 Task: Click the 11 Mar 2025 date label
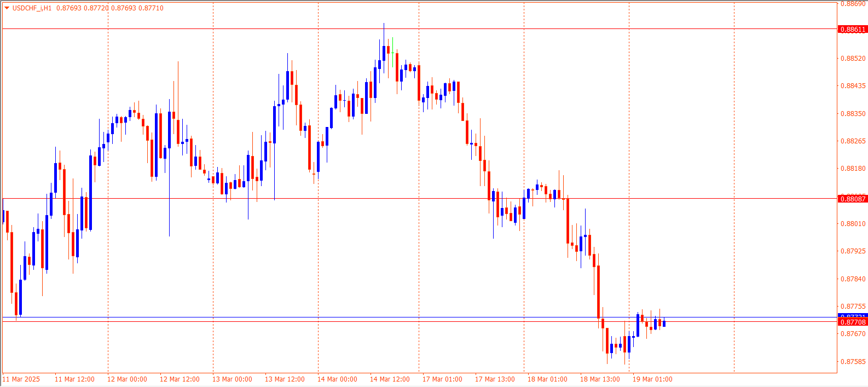(x=22, y=379)
